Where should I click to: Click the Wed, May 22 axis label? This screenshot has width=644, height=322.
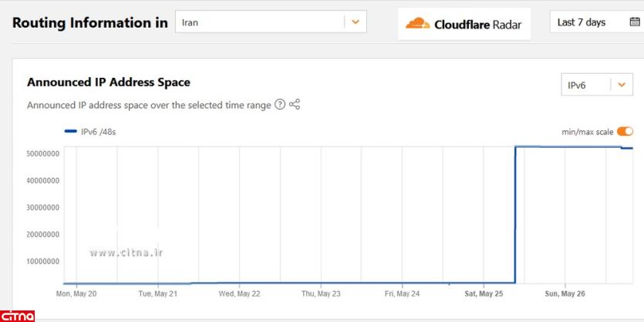[239, 293]
